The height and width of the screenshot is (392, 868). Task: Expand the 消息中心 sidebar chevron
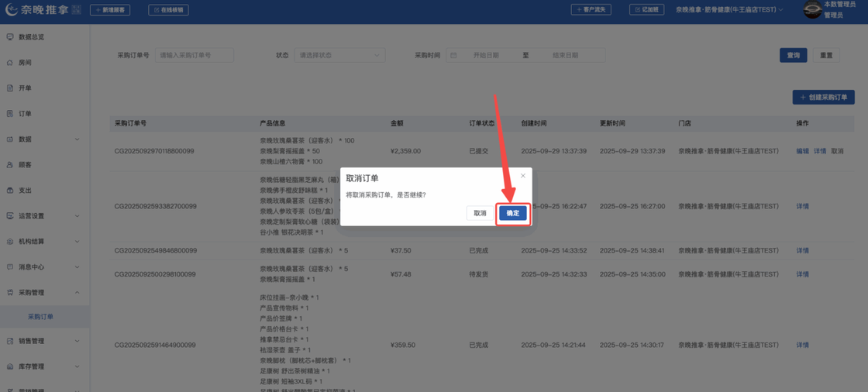pos(77,266)
